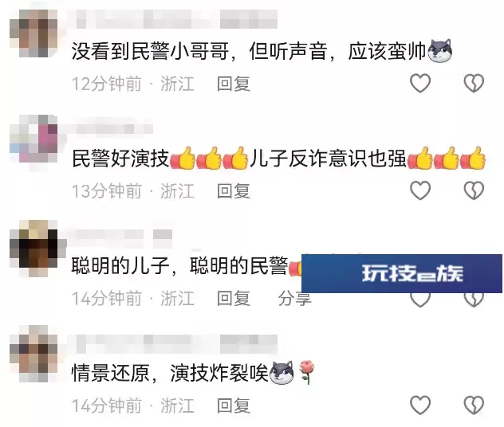This screenshot has width=504, height=427.
Task: Dislike the comment about 民警小哥哥
Action: point(474,84)
